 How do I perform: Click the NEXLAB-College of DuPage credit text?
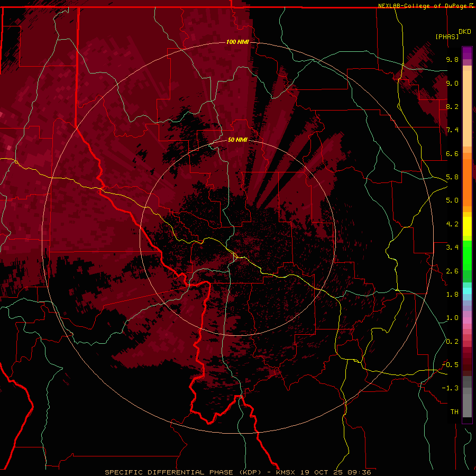coord(423,6)
